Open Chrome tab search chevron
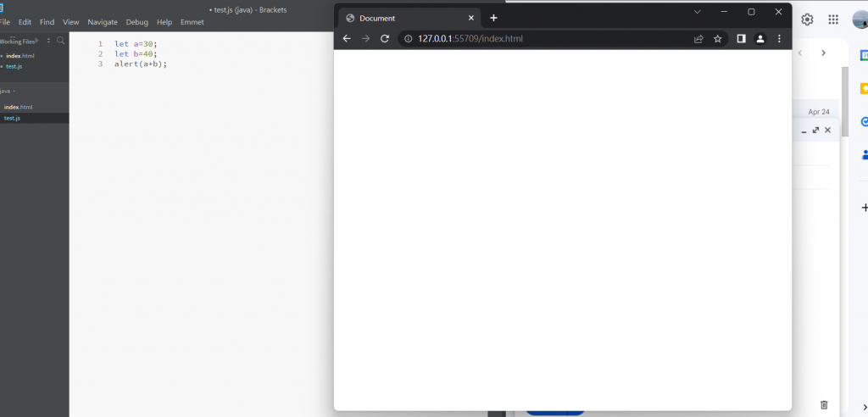The image size is (868, 417). 698,12
